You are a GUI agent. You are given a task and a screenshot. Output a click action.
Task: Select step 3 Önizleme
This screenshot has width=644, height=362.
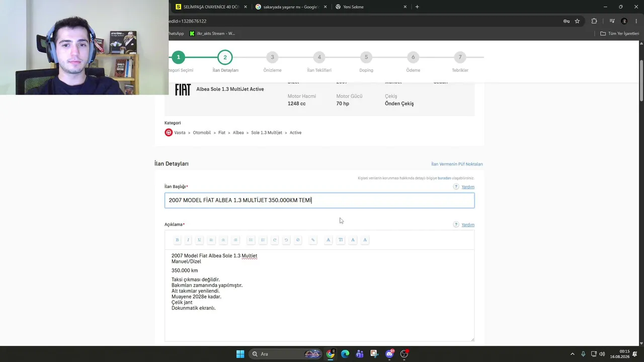point(272,57)
